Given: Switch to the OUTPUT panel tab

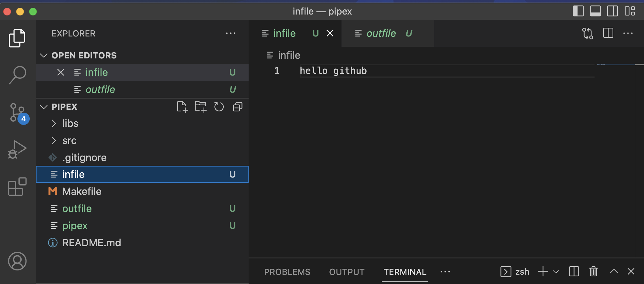Looking at the screenshot, I should pos(347,272).
